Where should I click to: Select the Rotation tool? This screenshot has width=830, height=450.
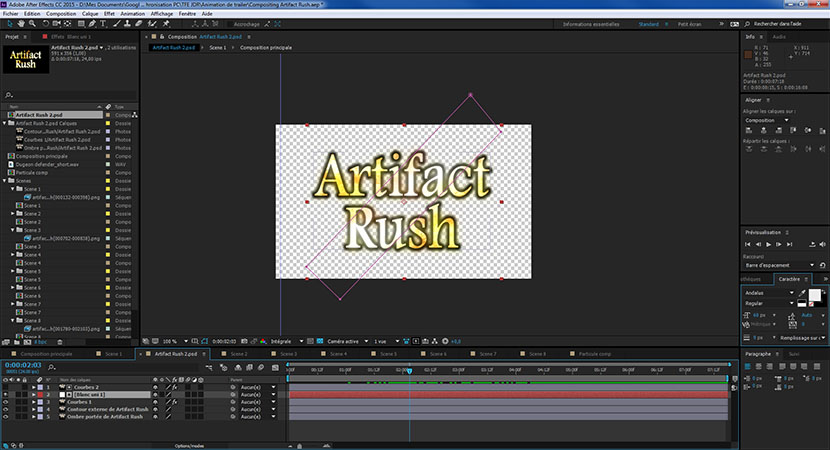(46, 24)
